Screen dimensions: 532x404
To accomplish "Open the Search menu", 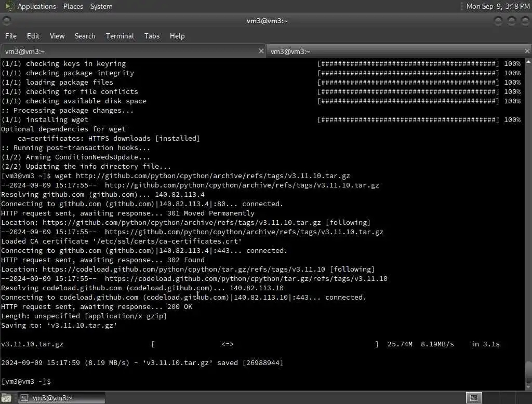I will (x=85, y=36).
